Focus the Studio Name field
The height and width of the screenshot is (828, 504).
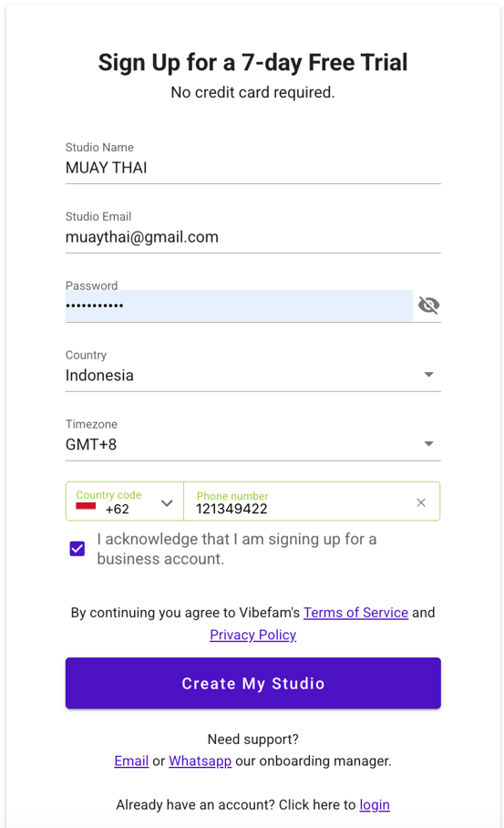[x=252, y=168]
